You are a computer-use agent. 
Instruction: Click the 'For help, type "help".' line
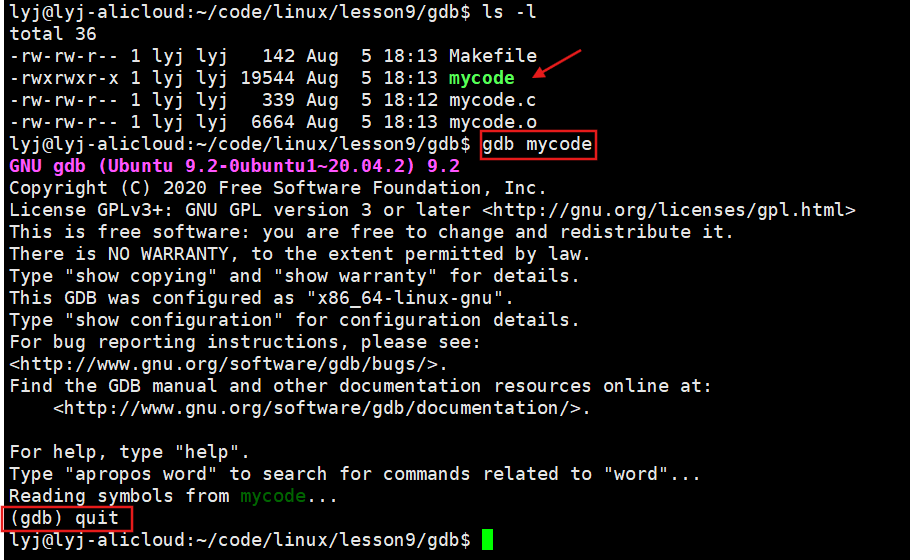coord(129,452)
